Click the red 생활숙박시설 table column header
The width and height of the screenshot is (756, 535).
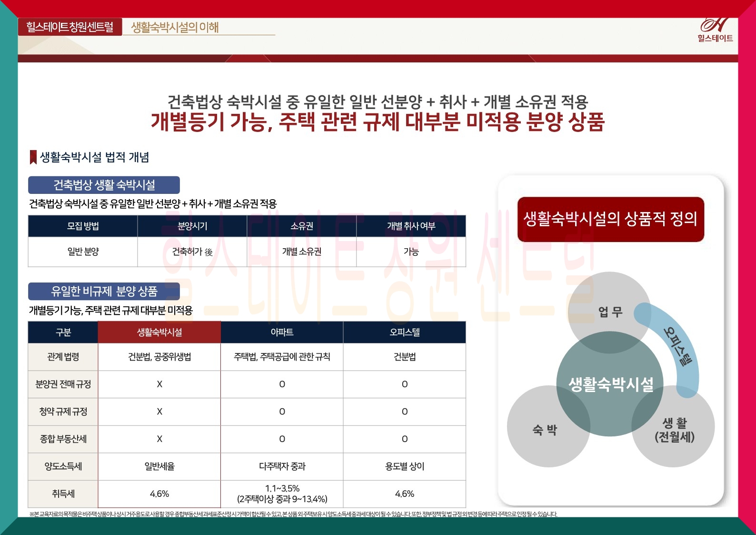coord(159,332)
